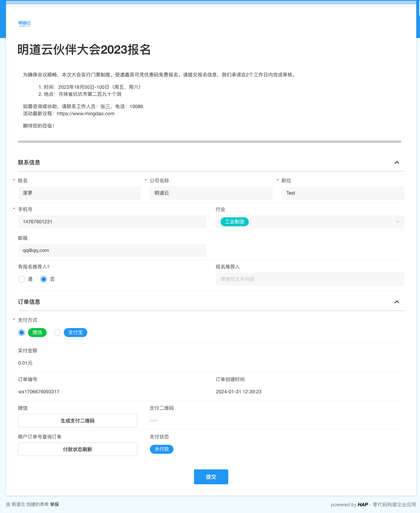Select 否 for 有报名推荐人

click(44, 279)
